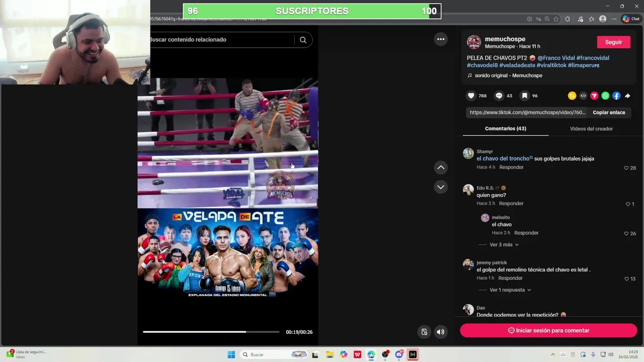Click the video player area

click(x=227, y=187)
